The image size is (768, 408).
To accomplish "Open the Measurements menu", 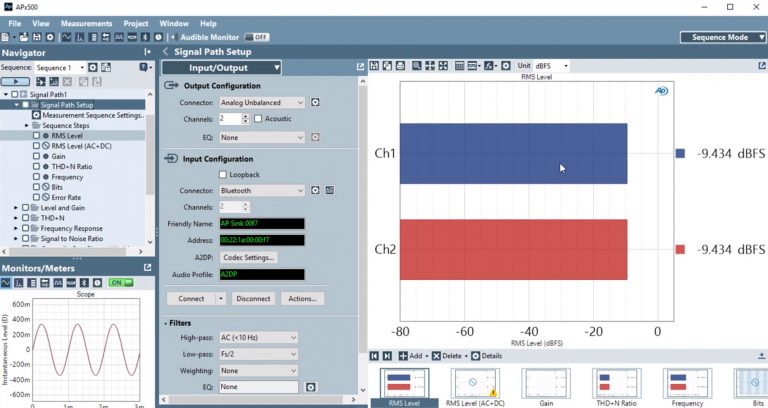I will tap(85, 22).
